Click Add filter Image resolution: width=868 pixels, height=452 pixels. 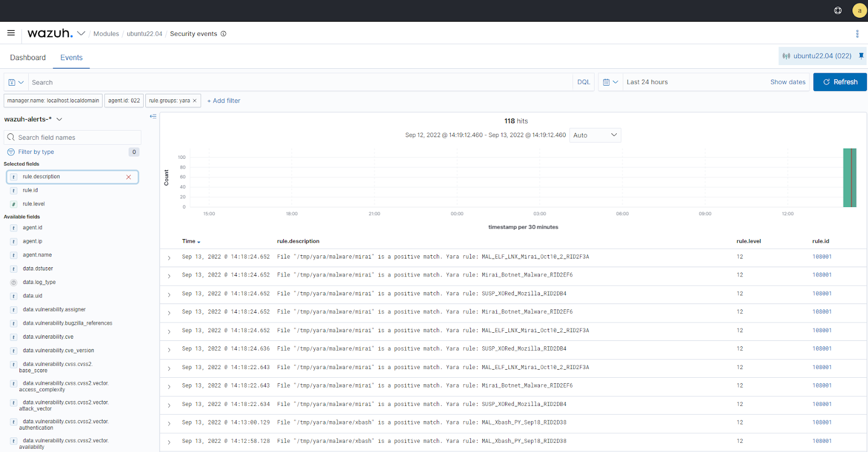(224, 101)
